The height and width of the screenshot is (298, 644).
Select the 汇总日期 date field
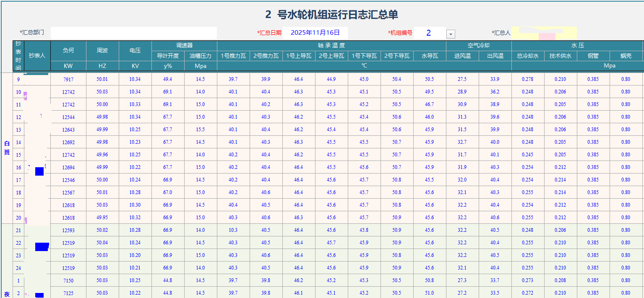tap(315, 33)
